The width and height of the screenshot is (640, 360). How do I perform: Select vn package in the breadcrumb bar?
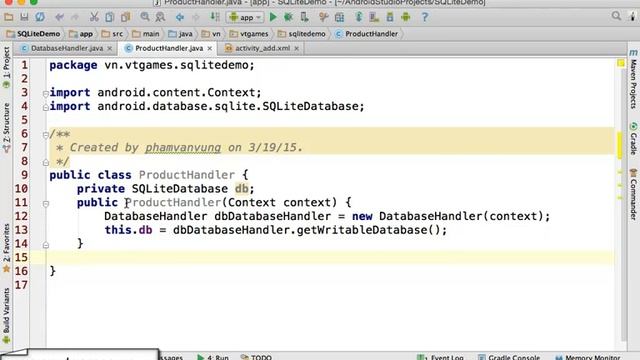coord(211,34)
